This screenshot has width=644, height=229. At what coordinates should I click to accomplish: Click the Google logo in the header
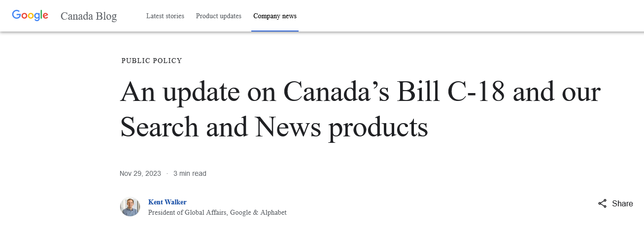click(30, 15)
